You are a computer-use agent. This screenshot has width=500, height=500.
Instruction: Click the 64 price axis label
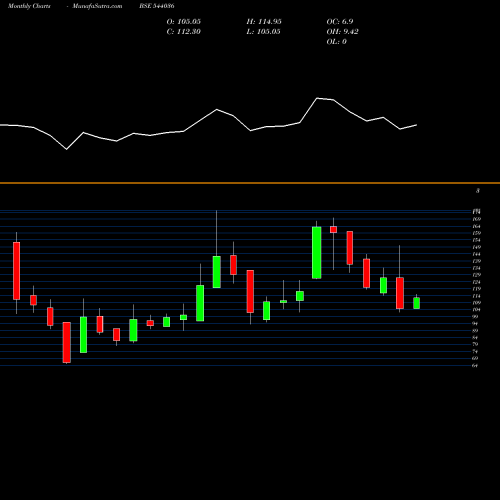pyautogui.click(x=475, y=365)
